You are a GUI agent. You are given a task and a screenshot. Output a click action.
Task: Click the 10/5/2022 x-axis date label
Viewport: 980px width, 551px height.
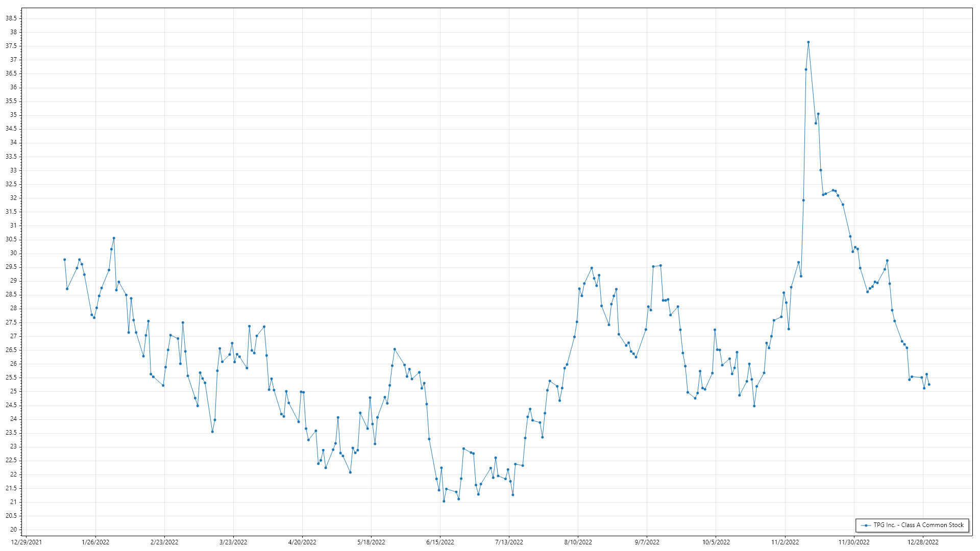(x=716, y=542)
